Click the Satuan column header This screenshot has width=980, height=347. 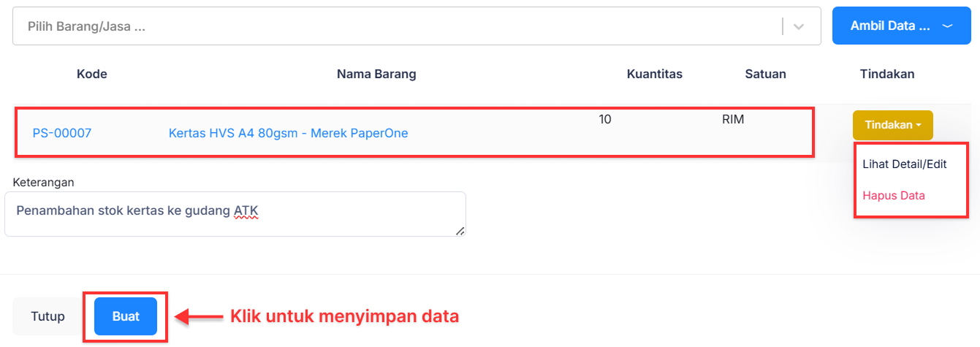click(x=766, y=74)
